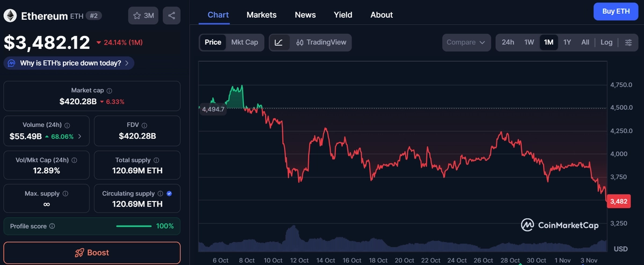This screenshot has width=644, height=265.
Task: Click Total supply info icon
Action: coord(156,160)
